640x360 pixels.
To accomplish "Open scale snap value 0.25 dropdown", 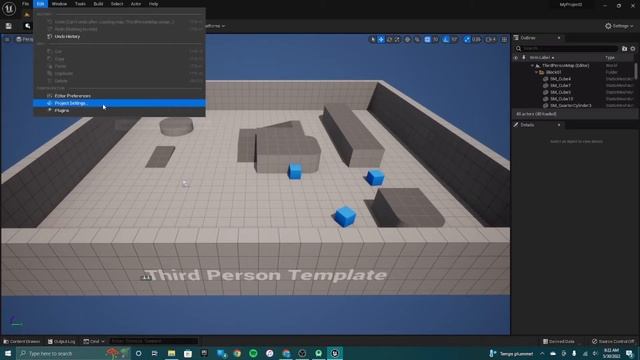I will point(476,39).
